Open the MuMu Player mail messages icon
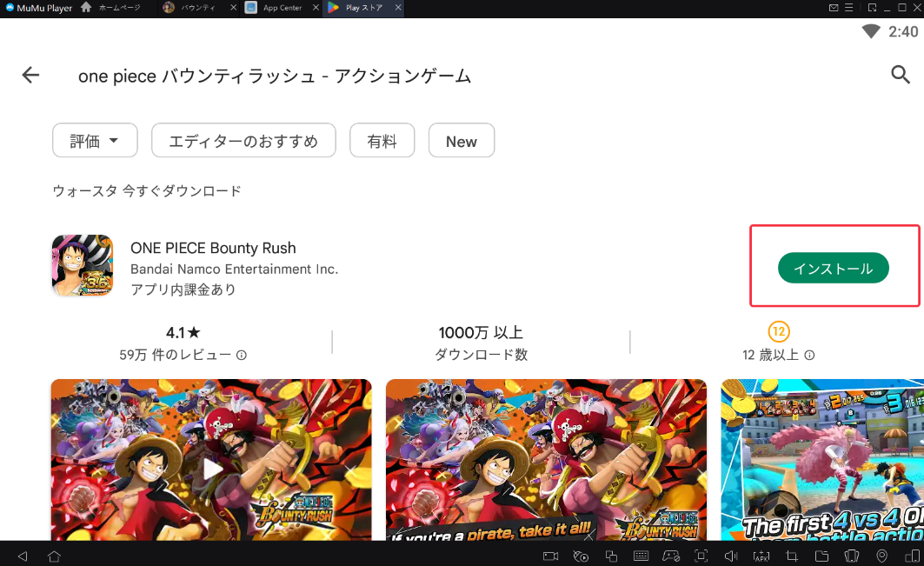The image size is (924, 566). 834,8
